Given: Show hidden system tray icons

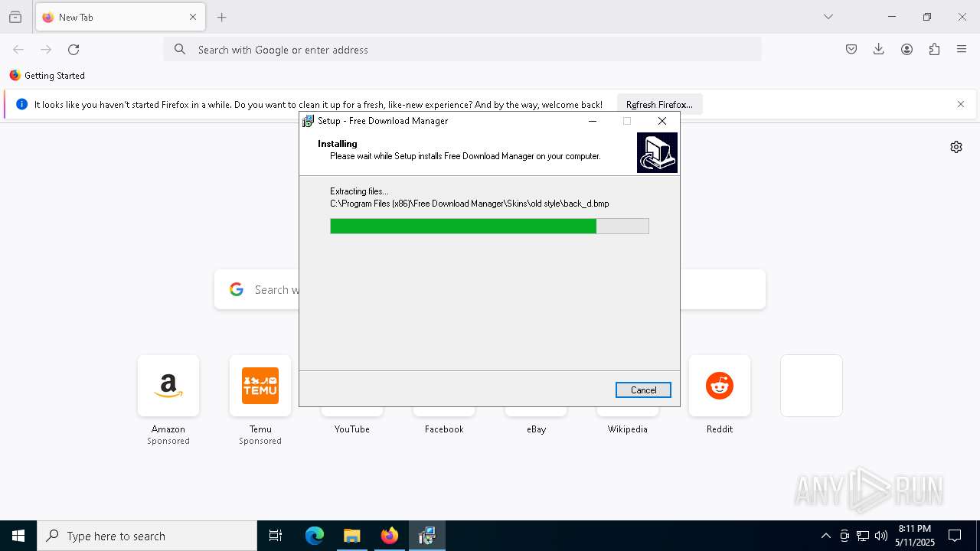Looking at the screenshot, I should [x=825, y=536].
